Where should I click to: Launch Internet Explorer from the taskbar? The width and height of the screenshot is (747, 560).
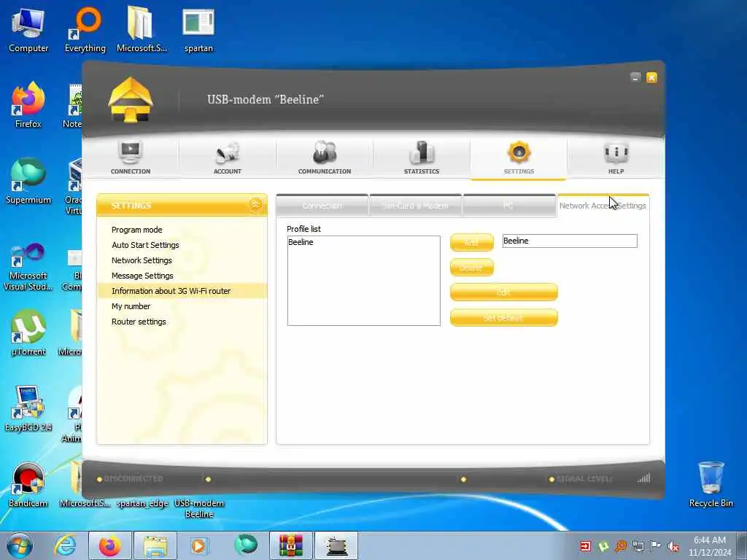(x=65, y=545)
